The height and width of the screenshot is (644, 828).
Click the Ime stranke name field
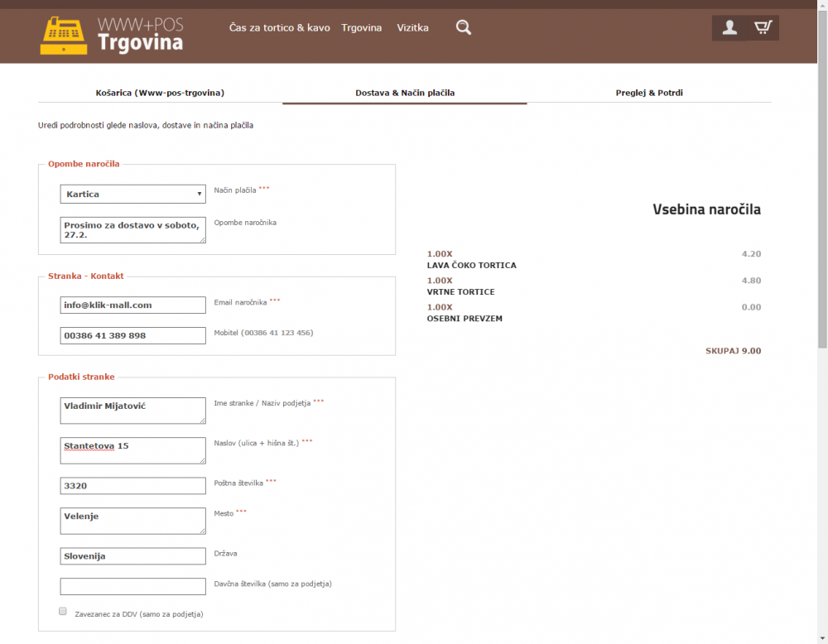[132, 411]
